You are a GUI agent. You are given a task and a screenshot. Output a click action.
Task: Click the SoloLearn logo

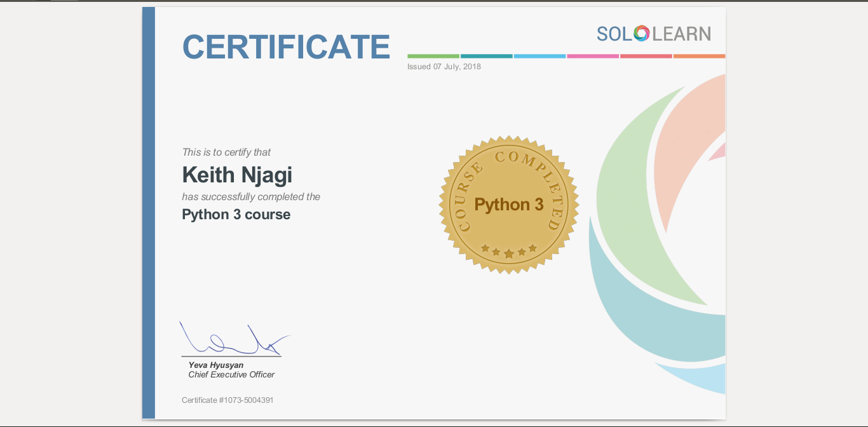[x=654, y=34]
